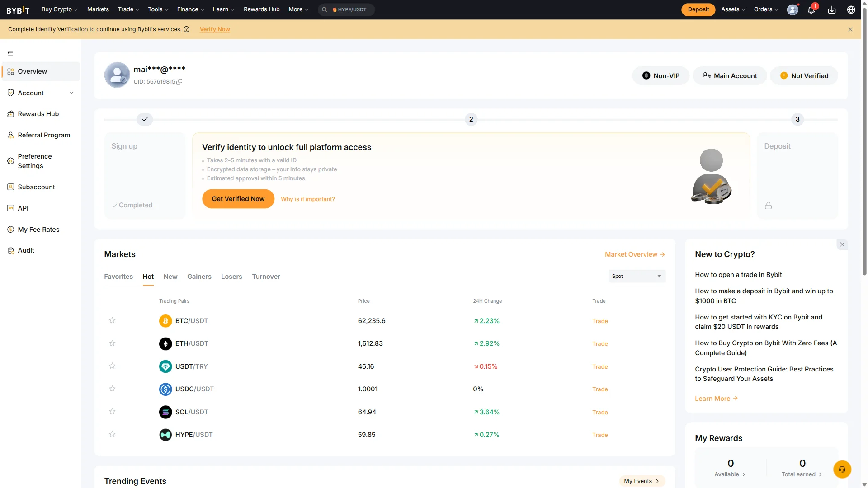Viewport: 868px width, 488px height.
Task: Click Trade for the SOL/USDT row
Action: (x=600, y=413)
